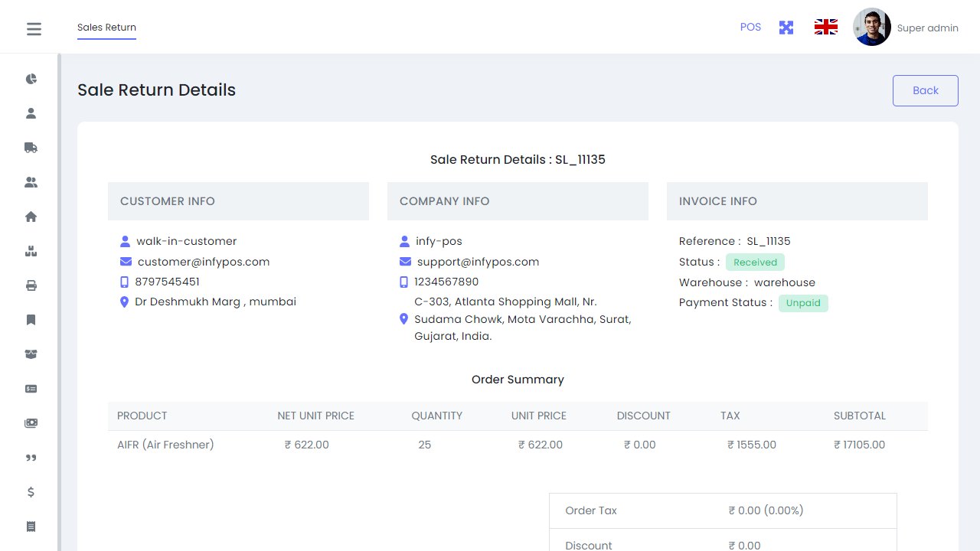The image size is (980, 551).
Task: Select the user management icon in sidebar
Action: click(31, 112)
